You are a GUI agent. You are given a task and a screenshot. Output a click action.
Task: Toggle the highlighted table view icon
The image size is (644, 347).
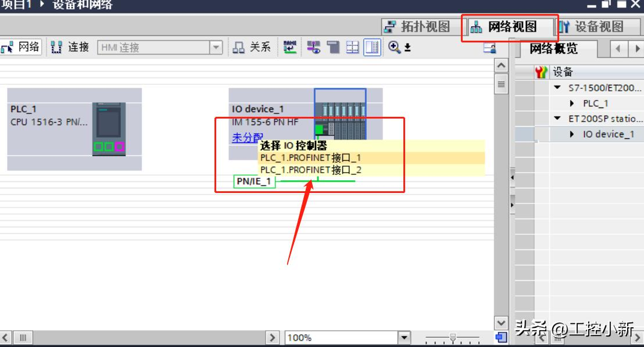click(372, 48)
